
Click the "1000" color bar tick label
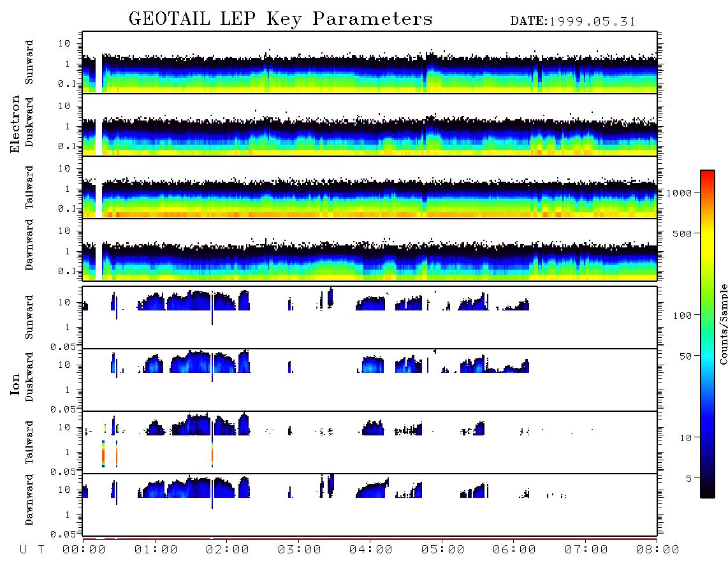[x=680, y=193]
